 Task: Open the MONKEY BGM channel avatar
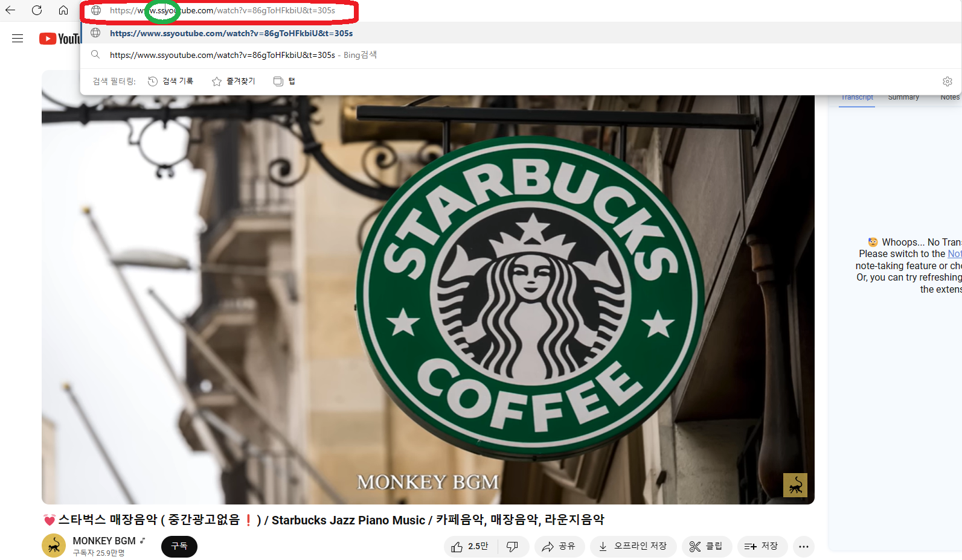(x=54, y=546)
